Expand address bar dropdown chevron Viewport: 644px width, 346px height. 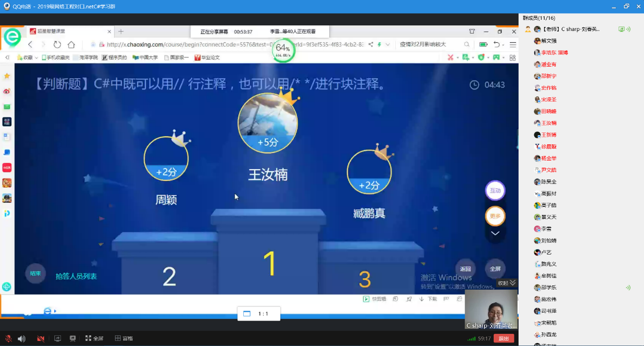(388, 45)
